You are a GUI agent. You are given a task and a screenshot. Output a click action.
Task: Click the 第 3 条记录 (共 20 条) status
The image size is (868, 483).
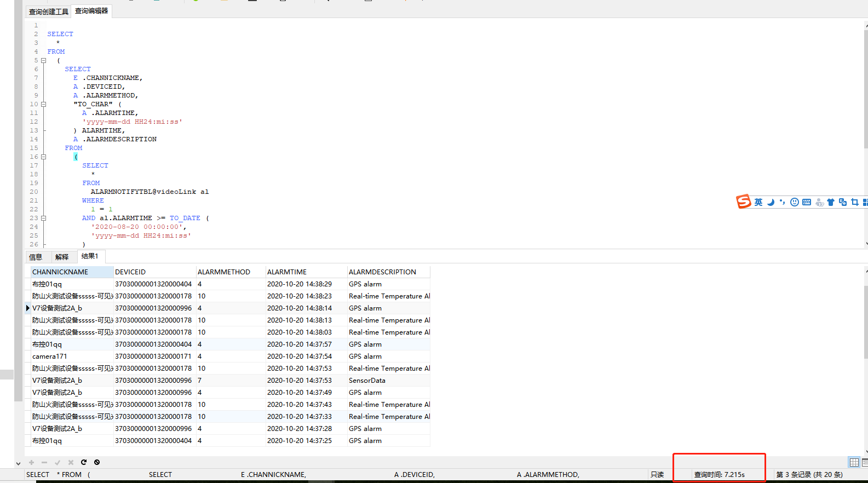pyautogui.click(x=809, y=475)
